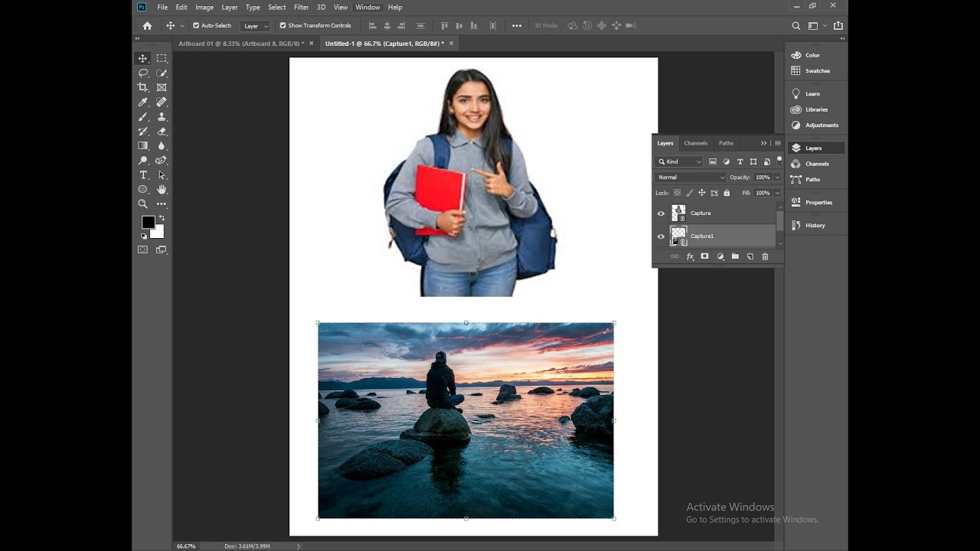
Task: Open the Fill slider dropdown arrow
Action: [777, 193]
